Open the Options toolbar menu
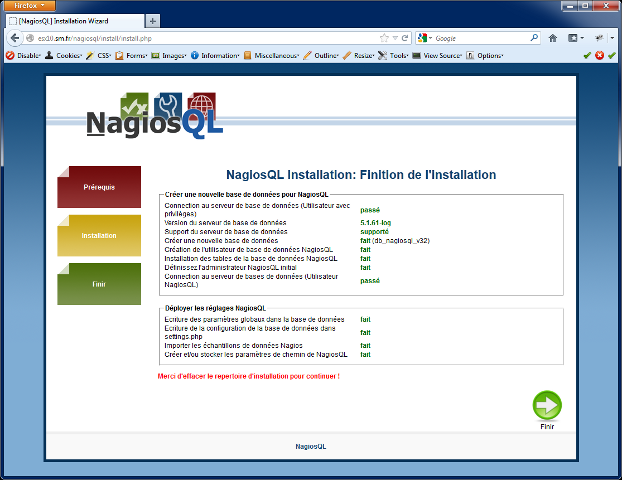Screen dimensions: 622x480 click(x=485, y=56)
